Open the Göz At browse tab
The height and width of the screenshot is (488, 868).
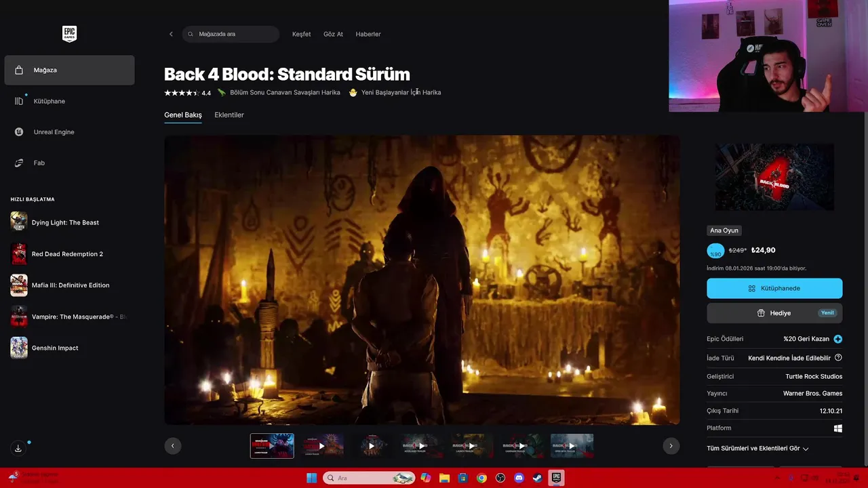(333, 34)
